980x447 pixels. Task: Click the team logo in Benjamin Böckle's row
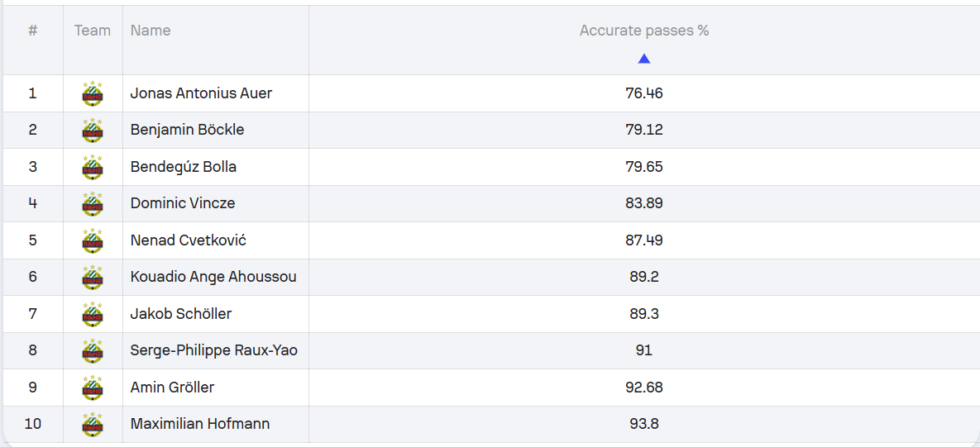coord(93,131)
